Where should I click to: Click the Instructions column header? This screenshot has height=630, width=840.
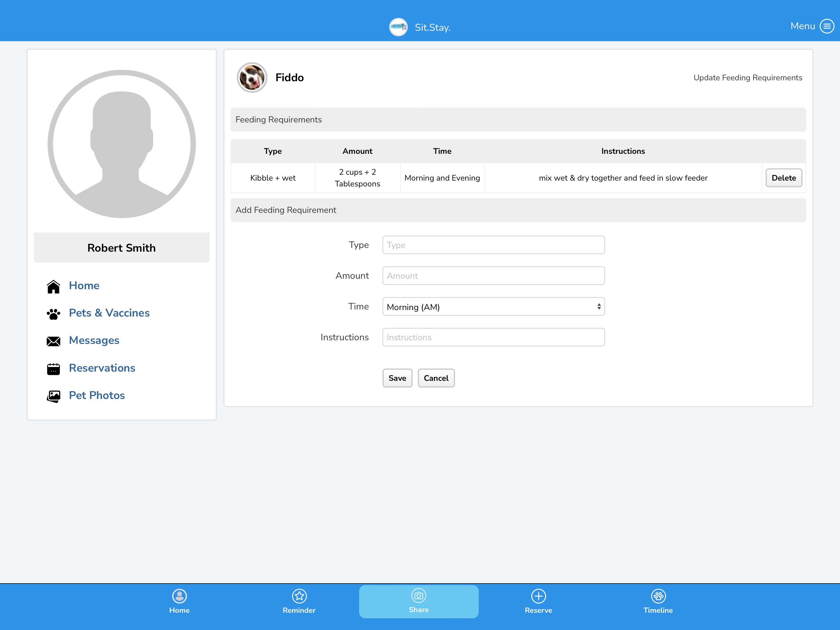[x=623, y=151]
